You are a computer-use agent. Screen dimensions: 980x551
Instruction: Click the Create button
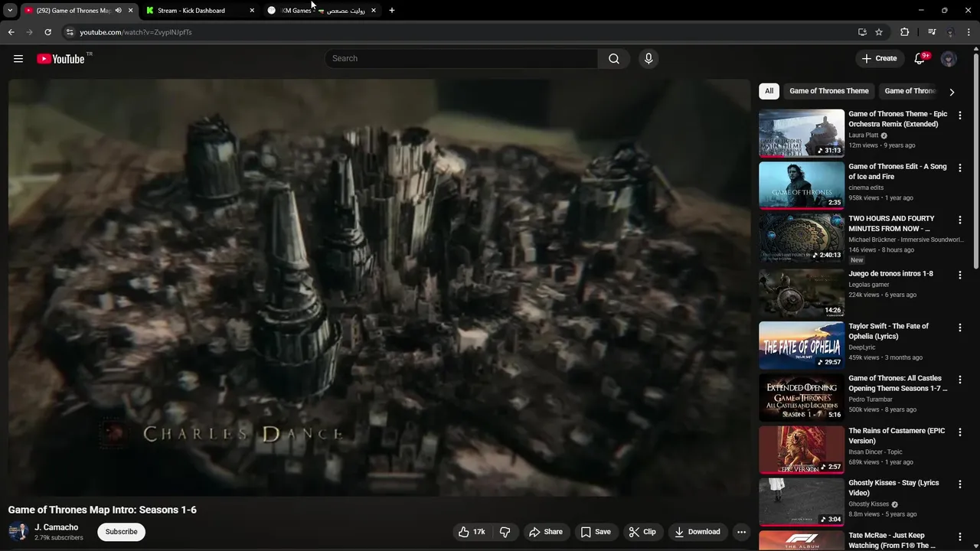(x=879, y=59)
